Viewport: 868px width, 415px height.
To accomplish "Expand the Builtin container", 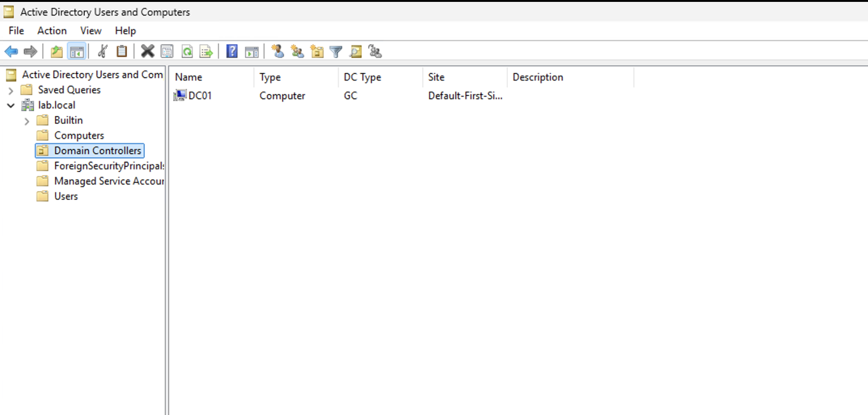I will (27, 121).
